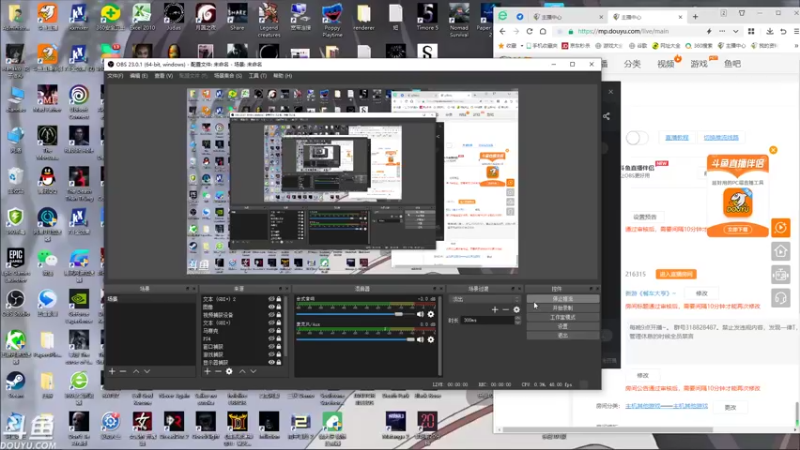Remove the selected source with the Sources panel minus icon
Image resolution: width=800 pixels, height=450 pixels.
(x=218, y=371)
